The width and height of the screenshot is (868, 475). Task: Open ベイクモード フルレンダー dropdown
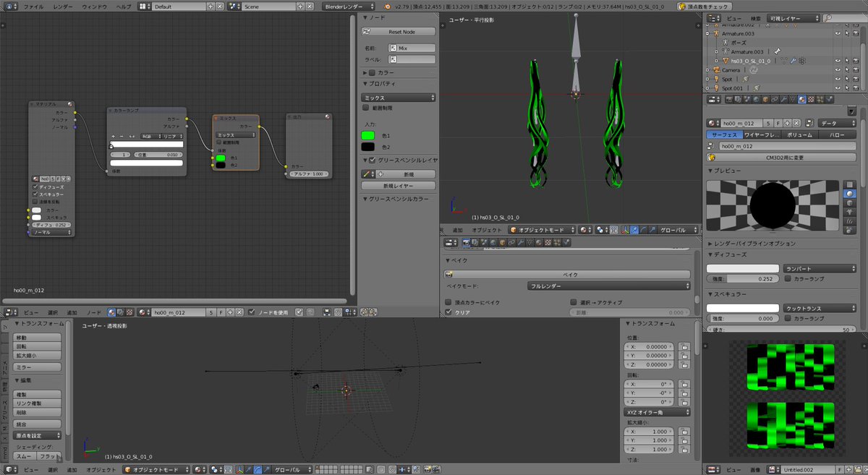[608, 286]
